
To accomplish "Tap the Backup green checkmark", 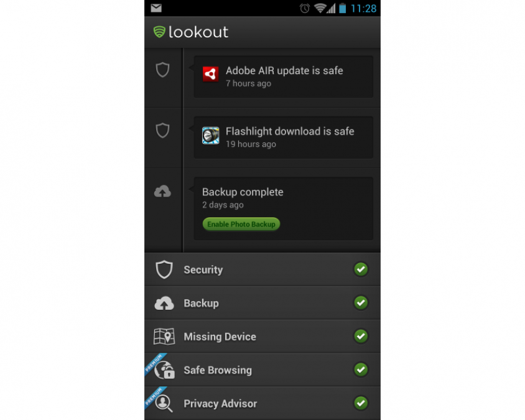I will tap(361, 303).
